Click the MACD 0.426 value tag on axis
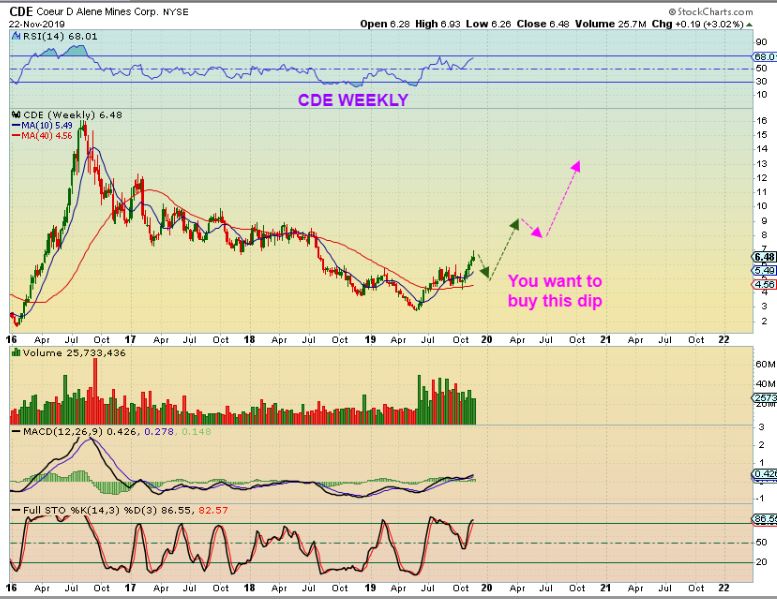The width and height of the screenshot is (777, 599). point(765,474)
